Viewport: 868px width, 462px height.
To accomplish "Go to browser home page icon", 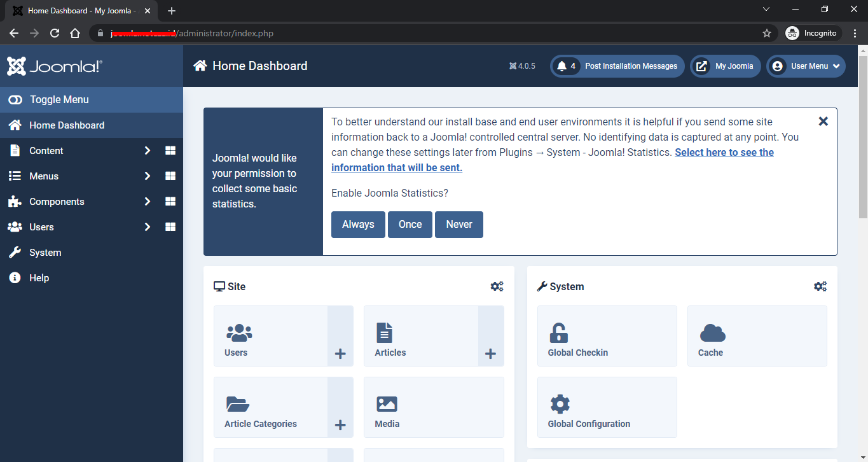I will click(75, 33).
